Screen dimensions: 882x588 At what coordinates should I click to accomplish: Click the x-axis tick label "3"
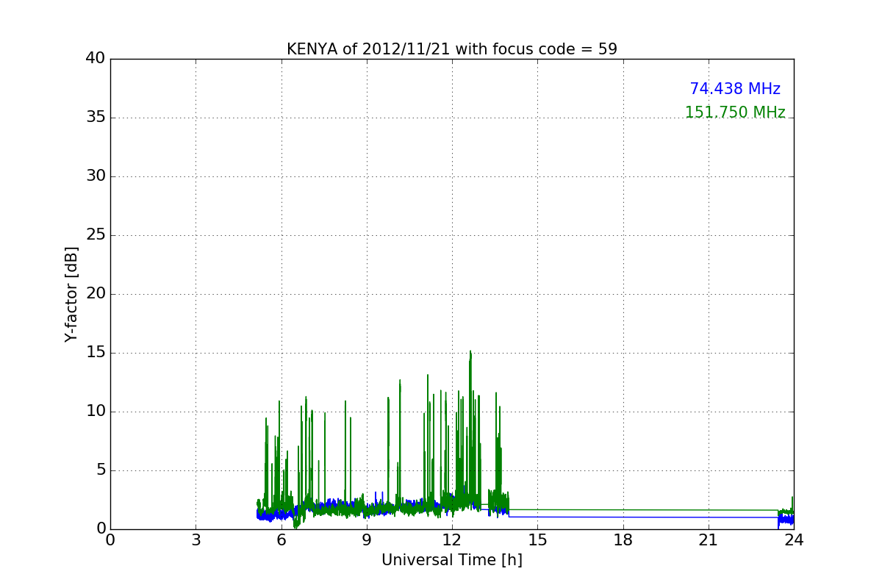(196, 540)
